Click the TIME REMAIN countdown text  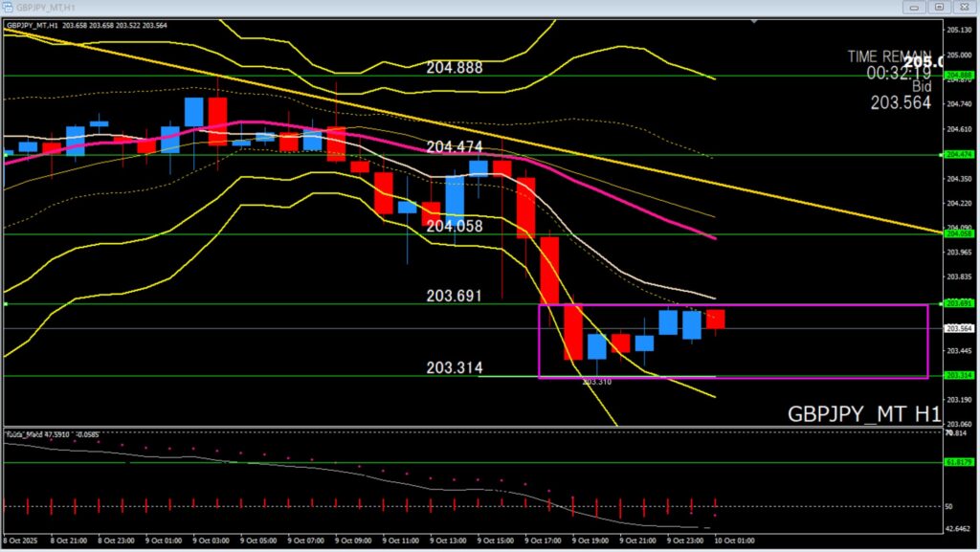889,57
